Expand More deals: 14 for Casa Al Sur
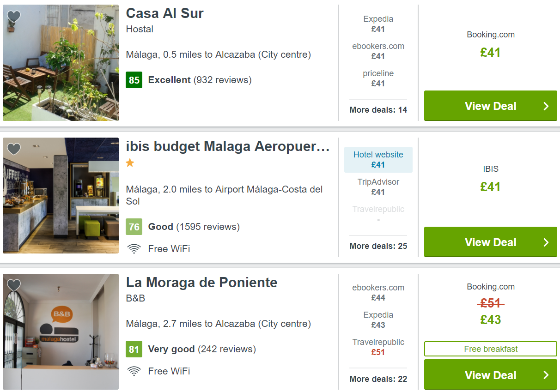 [378, 110]
